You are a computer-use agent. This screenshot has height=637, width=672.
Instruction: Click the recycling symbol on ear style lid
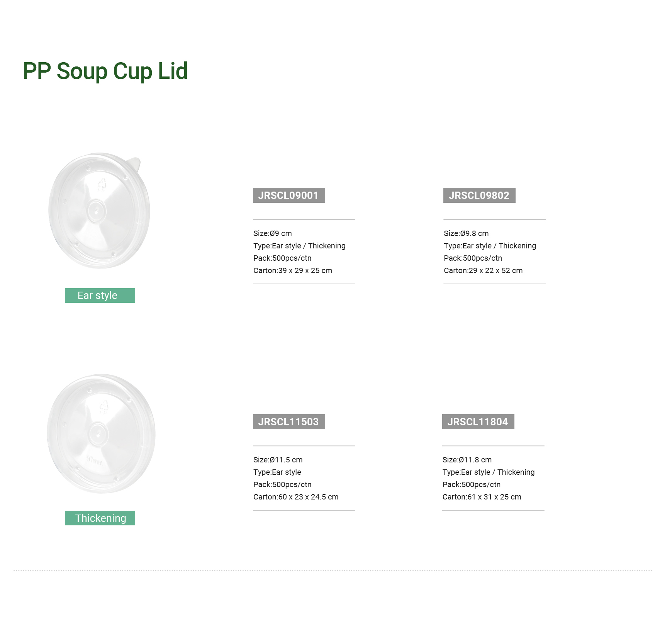click(102, 184)
